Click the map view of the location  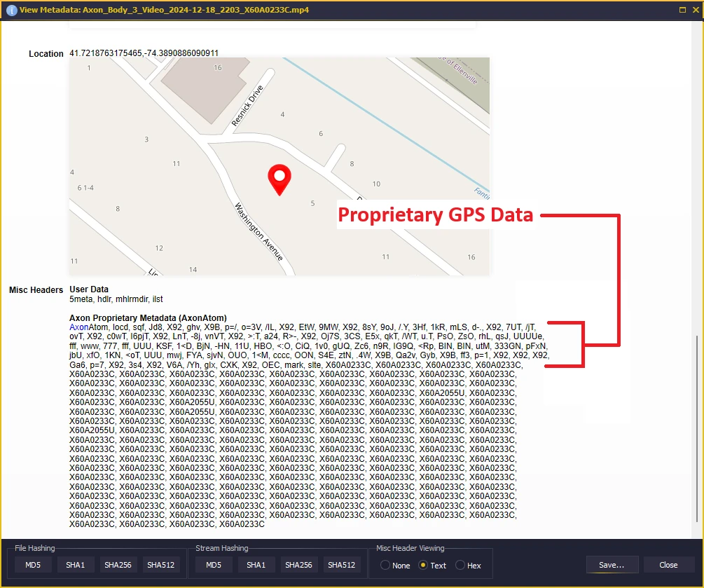coord(279,166)
